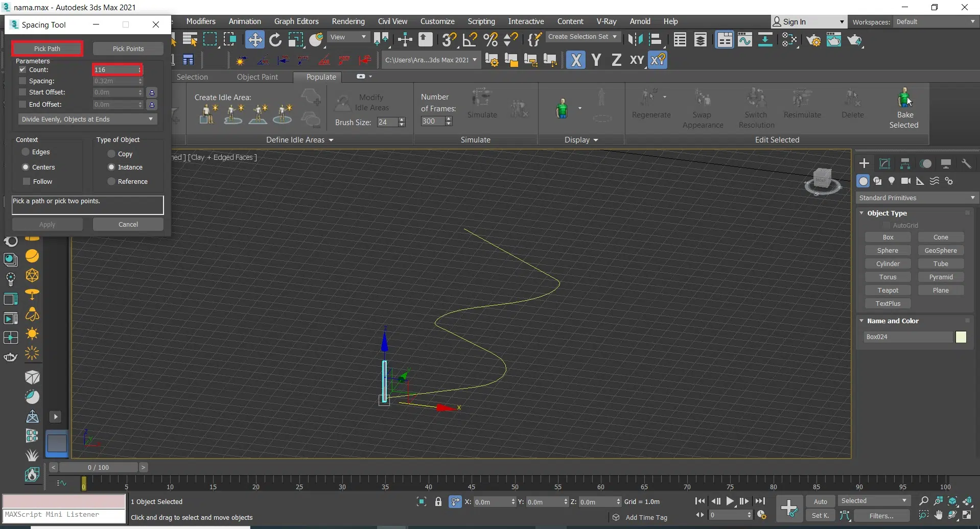The image size is (980, 529).
Task: Open Divide Evenly, Objects at Ends dropdown
Action: (87, 119)
